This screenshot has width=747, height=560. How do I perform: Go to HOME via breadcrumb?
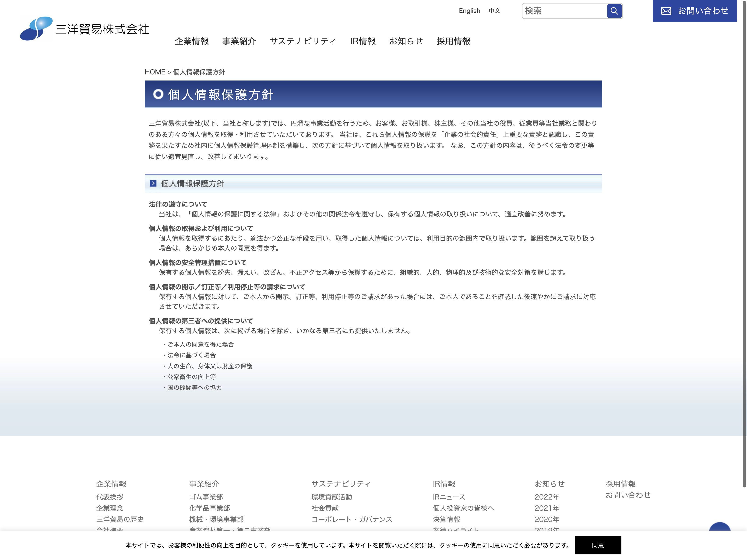[155, 72]
